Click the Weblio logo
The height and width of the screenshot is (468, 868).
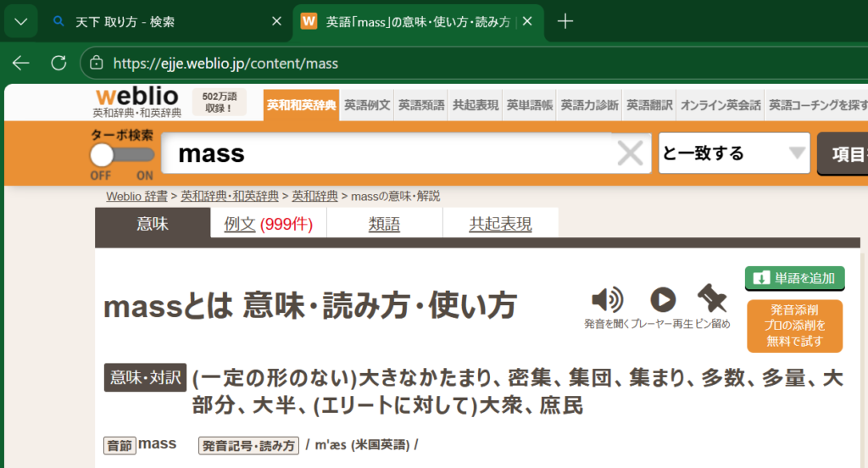tap(136, 95)
